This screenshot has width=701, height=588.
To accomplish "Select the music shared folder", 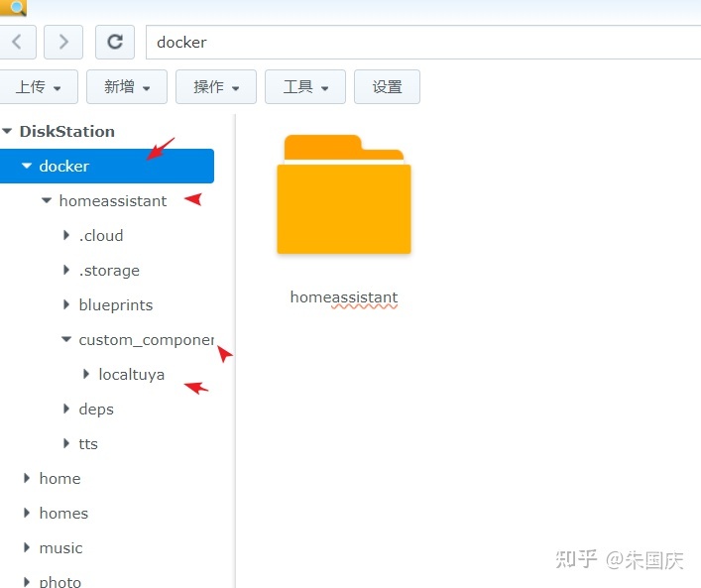I will (x=60, y=548).
